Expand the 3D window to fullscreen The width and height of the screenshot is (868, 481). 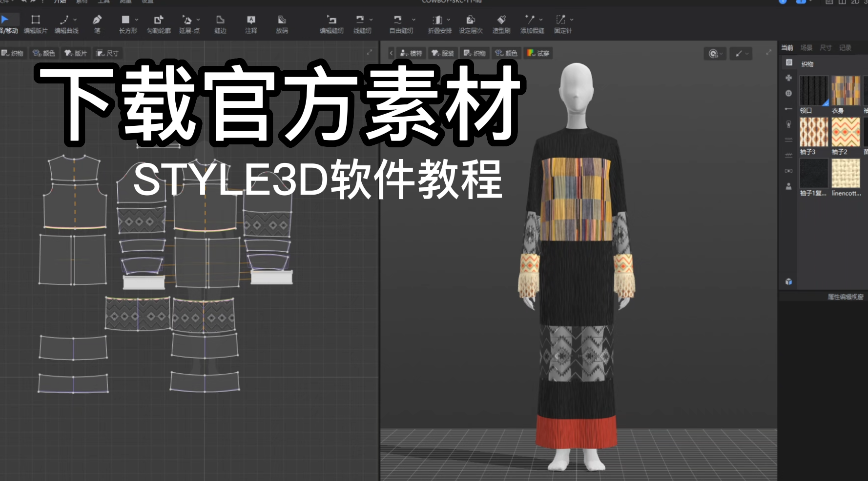tap(769, 52)
